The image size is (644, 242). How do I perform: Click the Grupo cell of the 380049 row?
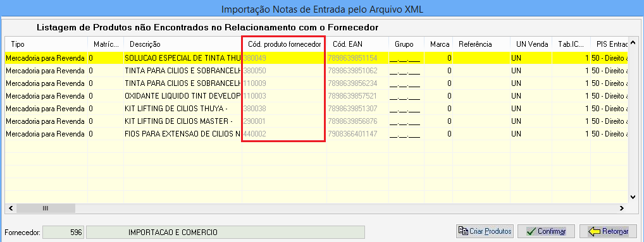click(x=407, y=58)
